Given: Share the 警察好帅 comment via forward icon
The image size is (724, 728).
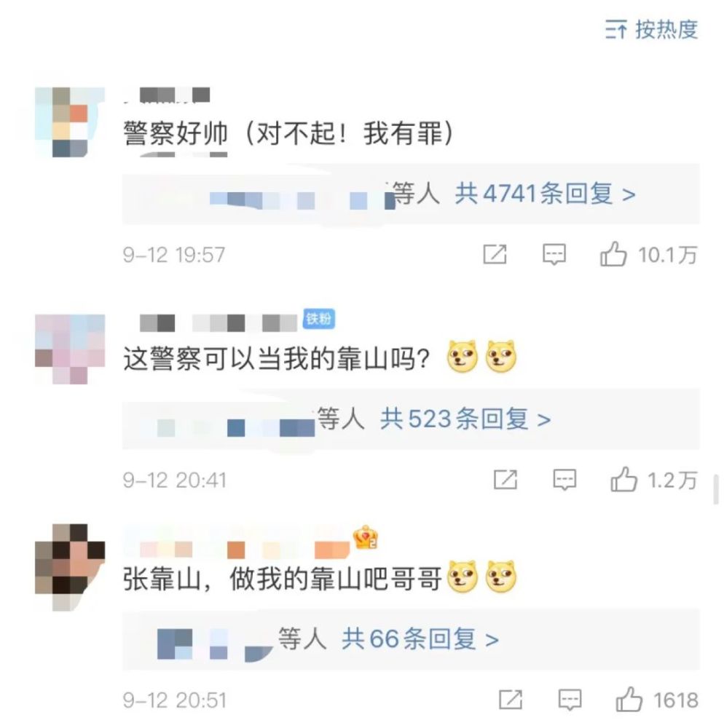Looking at the screenshot, I should 495,254.
